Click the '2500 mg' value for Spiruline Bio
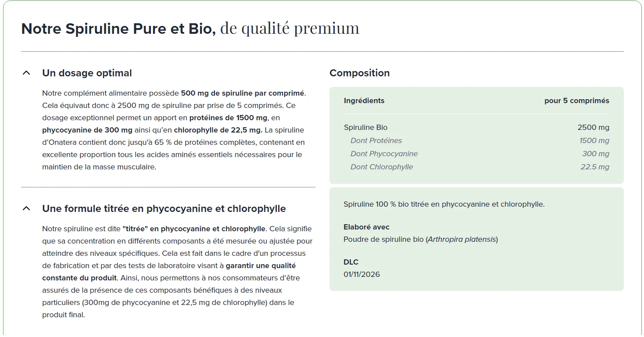 click(x=594, y=127)
